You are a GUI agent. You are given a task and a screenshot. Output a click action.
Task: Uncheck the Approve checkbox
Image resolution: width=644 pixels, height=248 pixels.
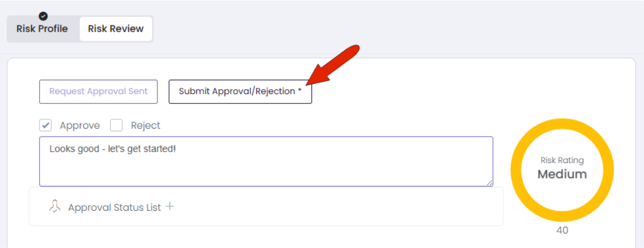(x=45, y=125)
